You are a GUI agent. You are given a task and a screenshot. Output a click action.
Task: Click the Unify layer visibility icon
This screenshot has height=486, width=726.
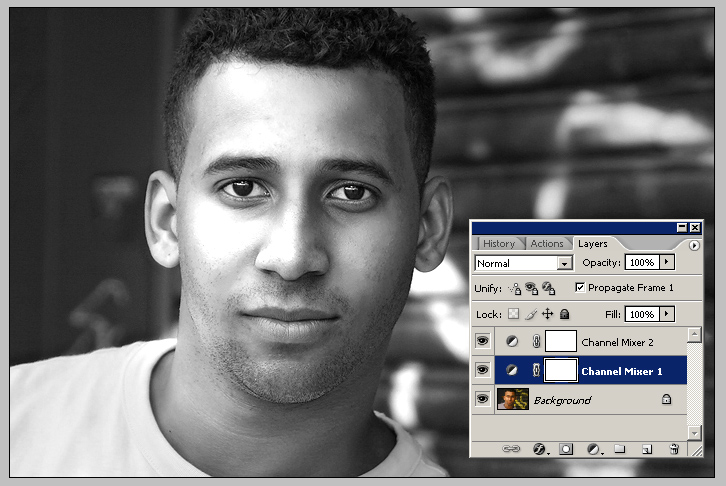(532, 288)
